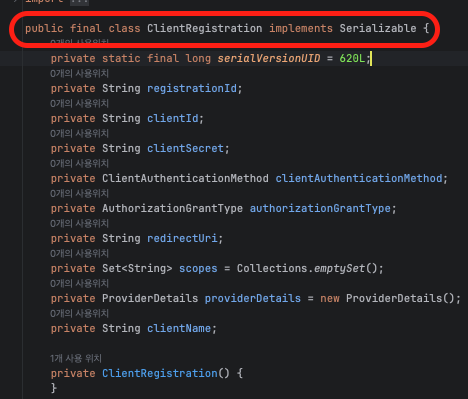
Task: Open the '1개 사용 위치' usages hint
Action: pyautogui.click(x=76, y=358)
